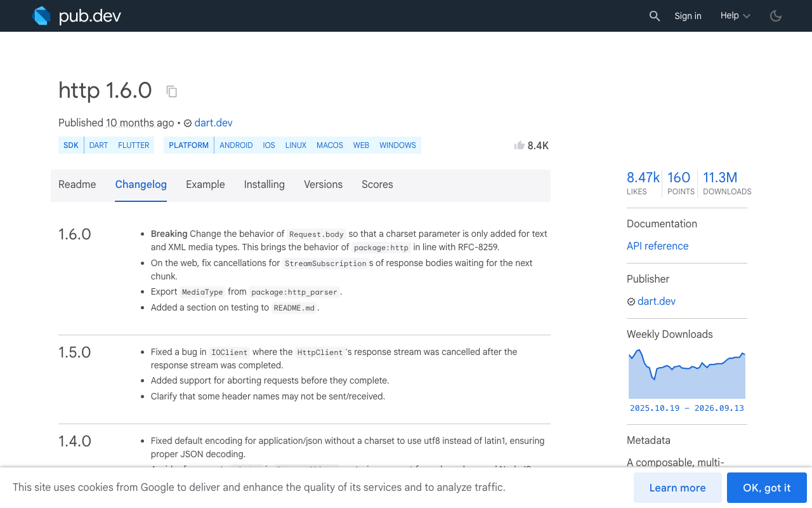Open the API reference link
The height and width of the screenshot is (508, 812).
click(x=657, y=246)
